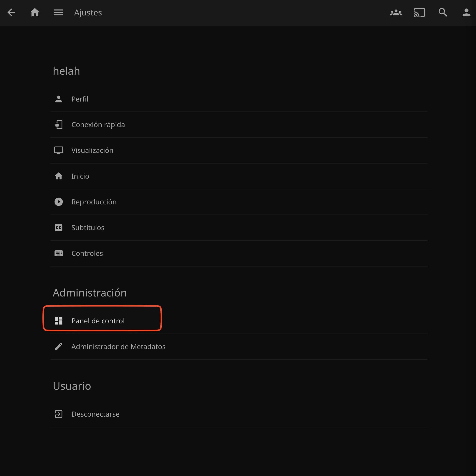
Task: Open SyncPlay group icon
Action: 396,13
